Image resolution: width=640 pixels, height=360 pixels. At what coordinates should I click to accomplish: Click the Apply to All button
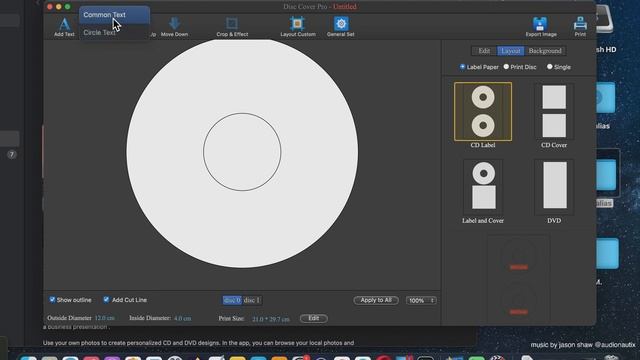376,300
